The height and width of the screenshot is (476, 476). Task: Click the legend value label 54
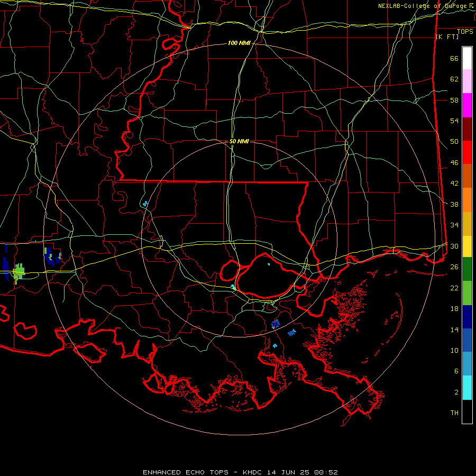point(454,121)
